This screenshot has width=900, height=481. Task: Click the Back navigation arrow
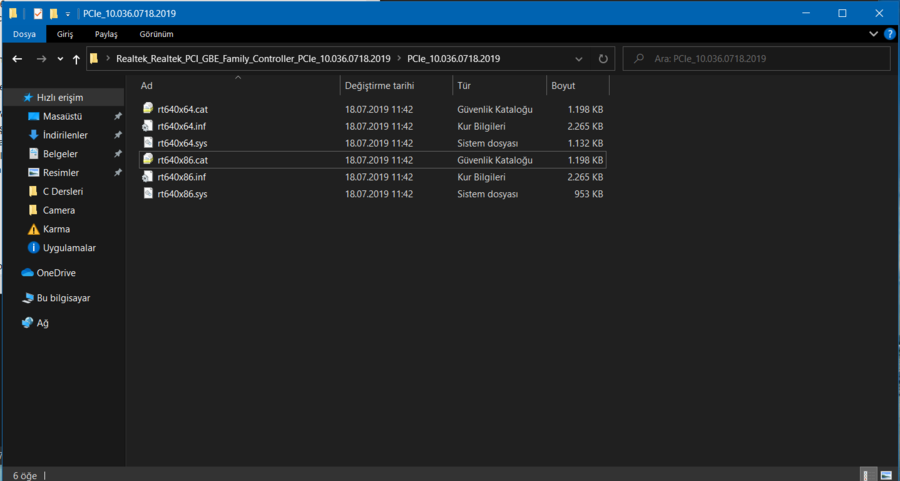tap(17, 59)
